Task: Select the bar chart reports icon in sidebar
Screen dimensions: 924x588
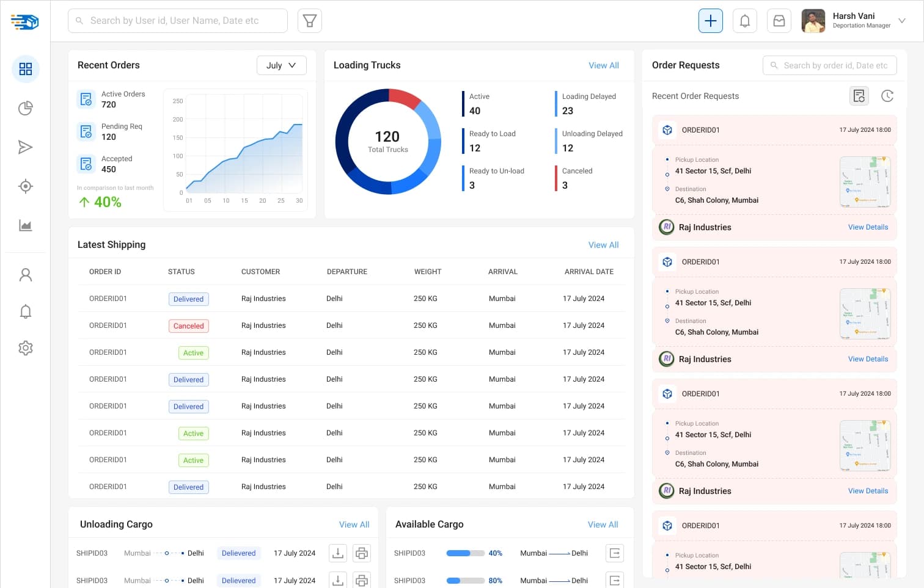Action: [x=25, y=225]
